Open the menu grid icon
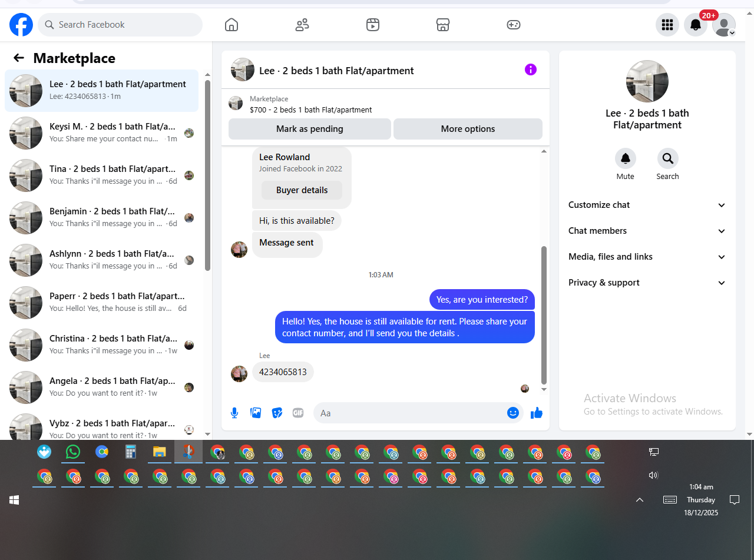 coord(667,25)
